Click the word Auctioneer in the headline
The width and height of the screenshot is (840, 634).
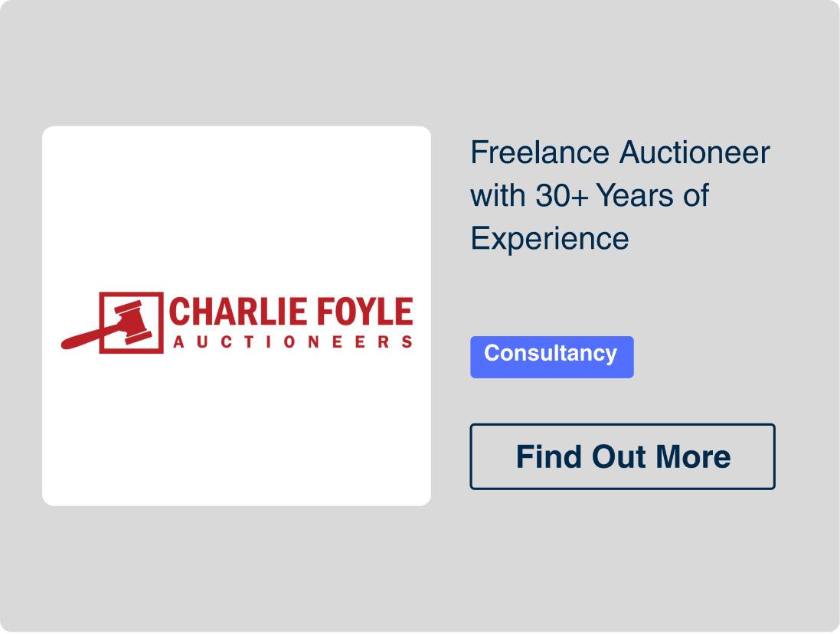(x=694, y=153)
